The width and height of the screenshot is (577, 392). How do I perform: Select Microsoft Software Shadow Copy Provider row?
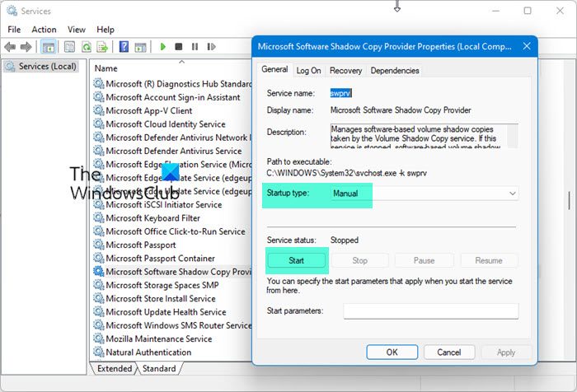tap(171, 272)
